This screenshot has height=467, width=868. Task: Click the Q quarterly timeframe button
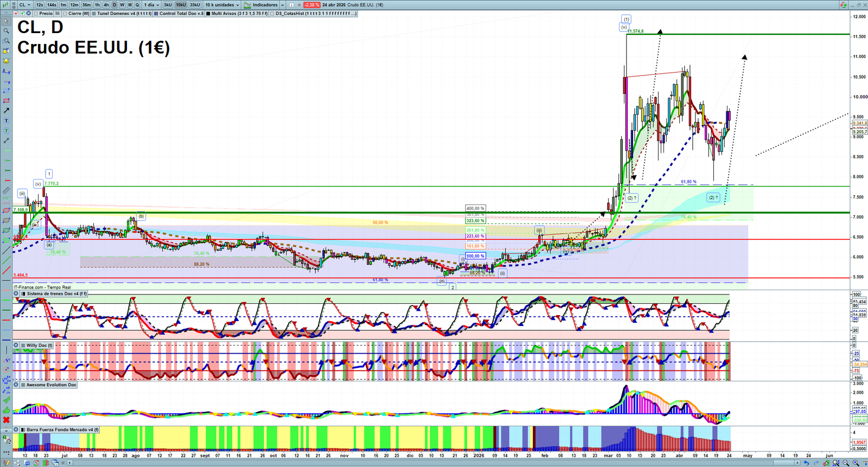137,5
